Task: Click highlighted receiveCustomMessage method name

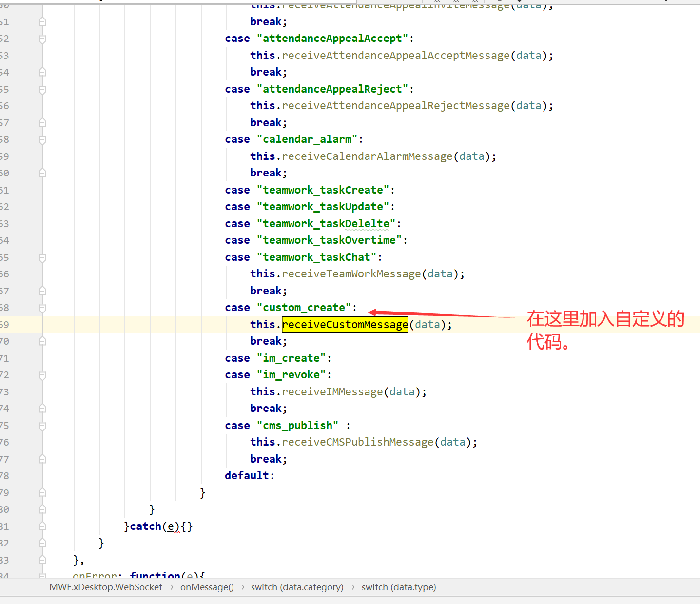Action: (345, 325)
